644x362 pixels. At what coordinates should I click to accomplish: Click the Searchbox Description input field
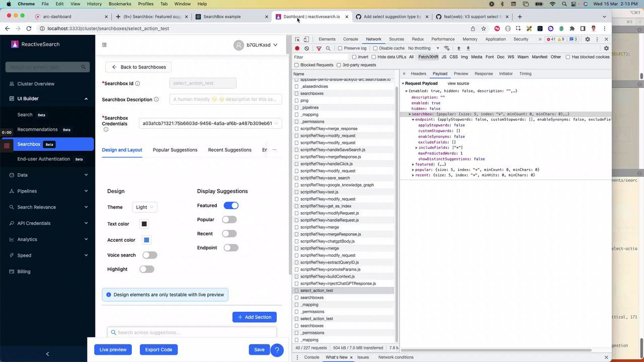click(x=225, y=100)
